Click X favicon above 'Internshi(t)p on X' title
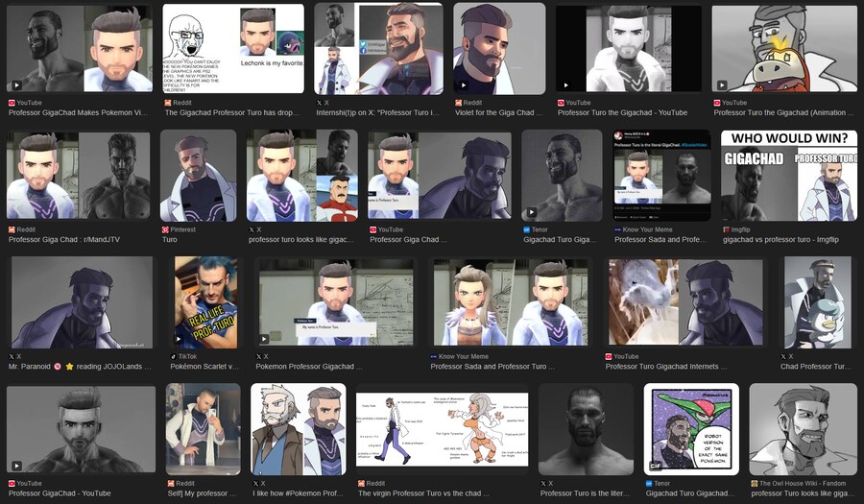This screenshot has width=864, height=504. [319, 103]
